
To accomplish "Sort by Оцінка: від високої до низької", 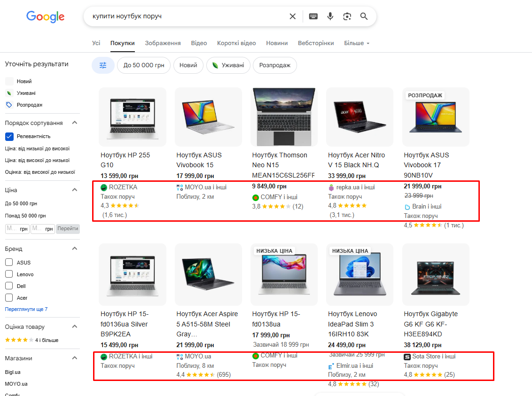I will click(x=40, y=172).
